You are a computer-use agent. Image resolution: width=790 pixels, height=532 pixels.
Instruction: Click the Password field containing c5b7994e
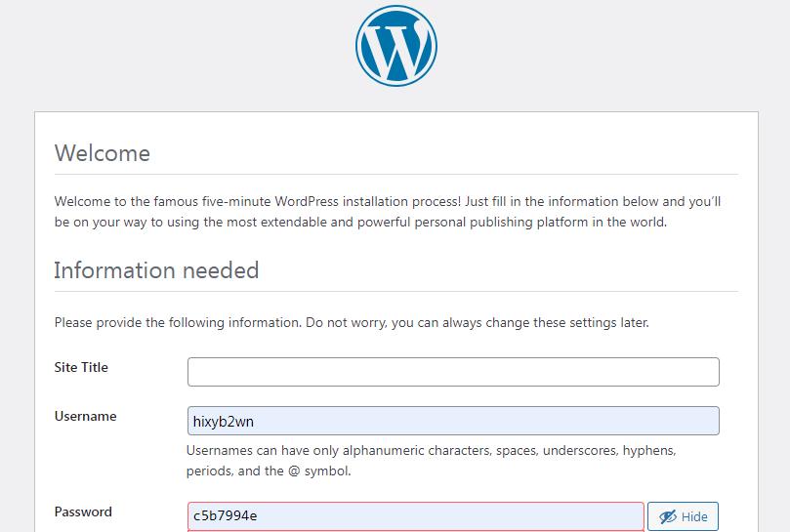pos(416,516)
